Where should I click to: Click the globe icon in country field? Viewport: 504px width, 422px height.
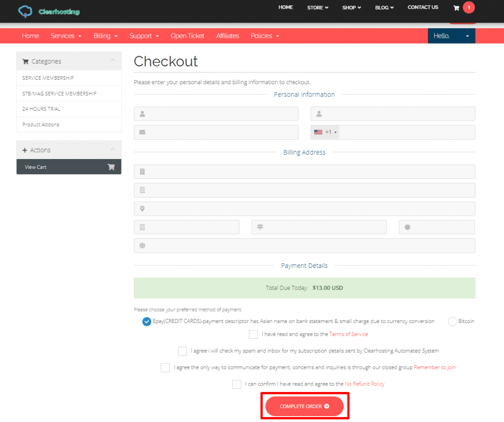click(142, 246)
